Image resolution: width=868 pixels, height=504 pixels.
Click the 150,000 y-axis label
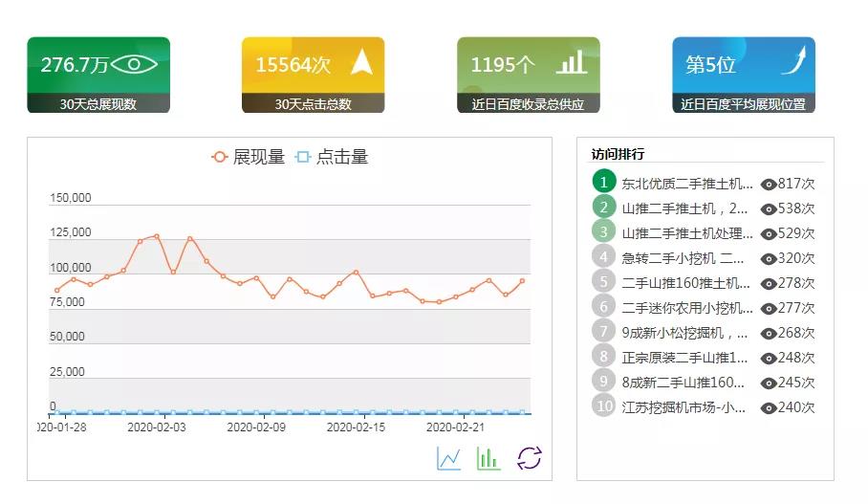click(x=71, y=198)
